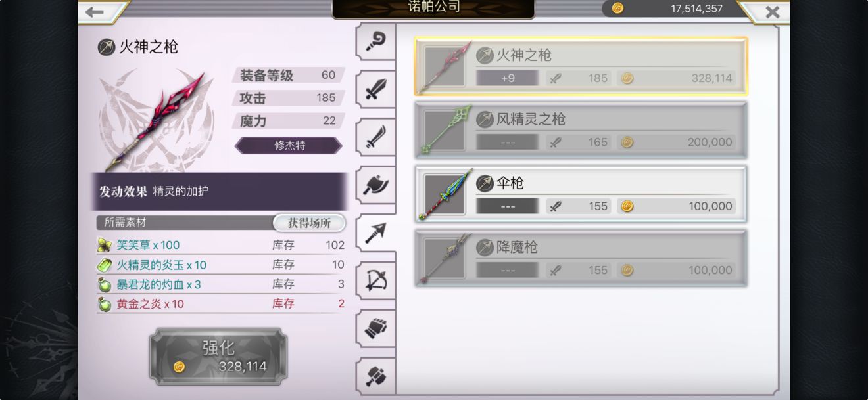Open the sword weapon category tab
868x400 pixels.
(x=375, y=89)
